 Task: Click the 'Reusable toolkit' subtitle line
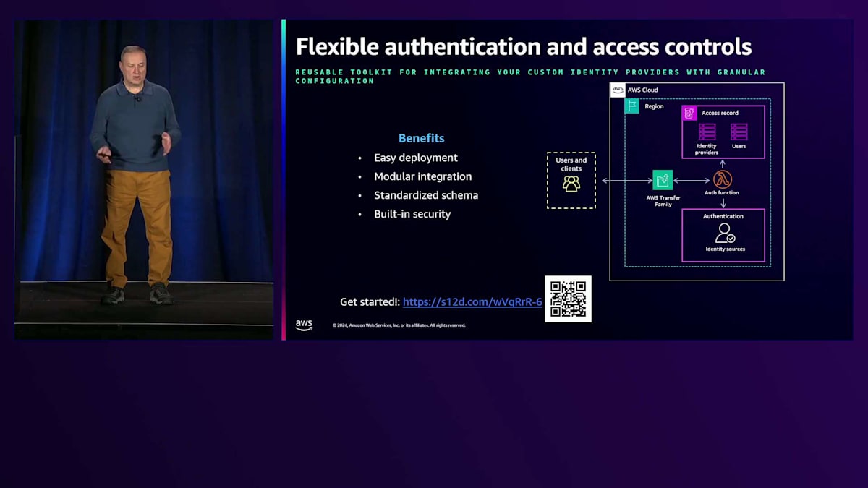(x=530, y=77)
